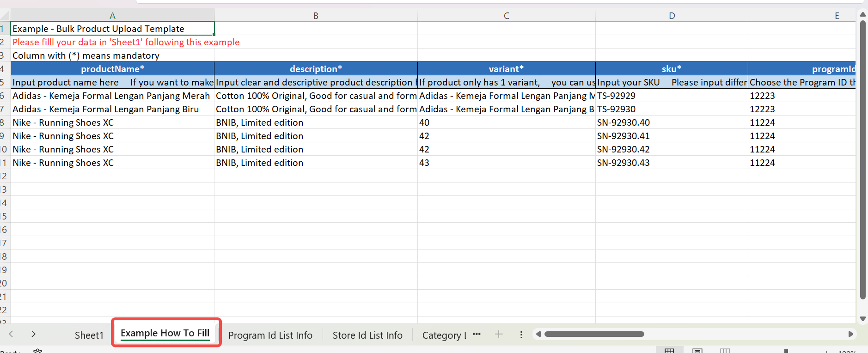Click the productName* header cell
This screenshot has height=353, width=868.
[112, 69]
